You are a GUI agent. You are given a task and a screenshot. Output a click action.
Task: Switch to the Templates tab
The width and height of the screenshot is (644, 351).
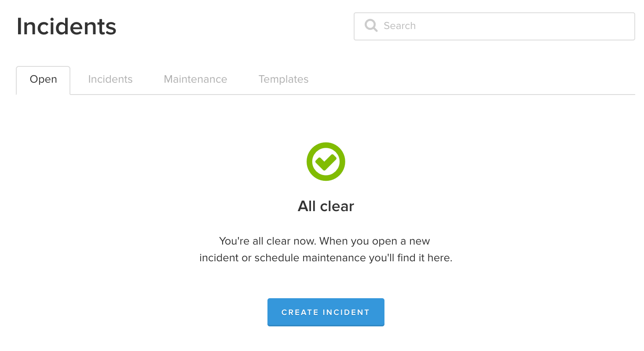(x=283, y=80)
